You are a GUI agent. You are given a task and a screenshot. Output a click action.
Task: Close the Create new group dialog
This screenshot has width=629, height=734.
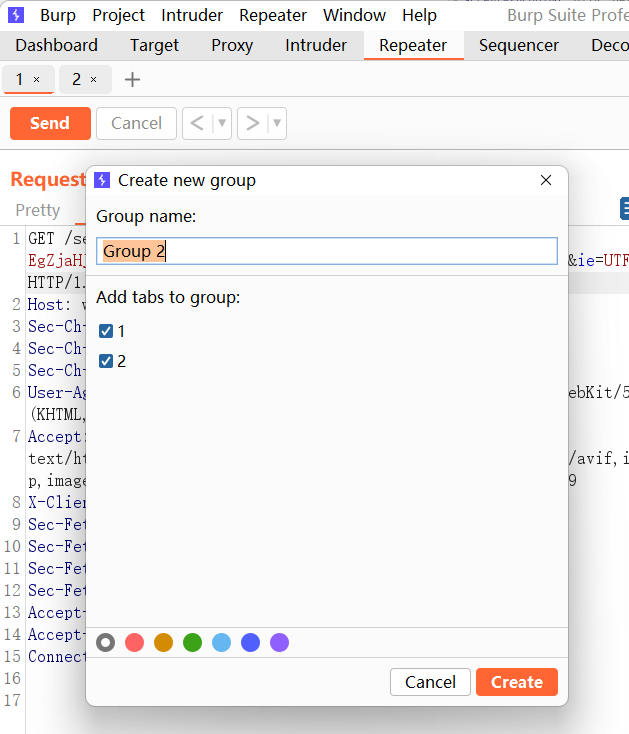pyautogui.click(x=546, y=180)
